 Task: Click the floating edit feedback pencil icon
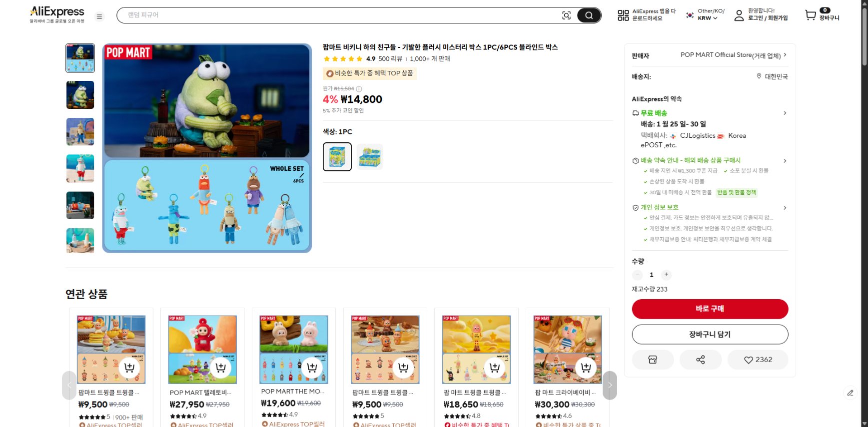tap(850, 393)
